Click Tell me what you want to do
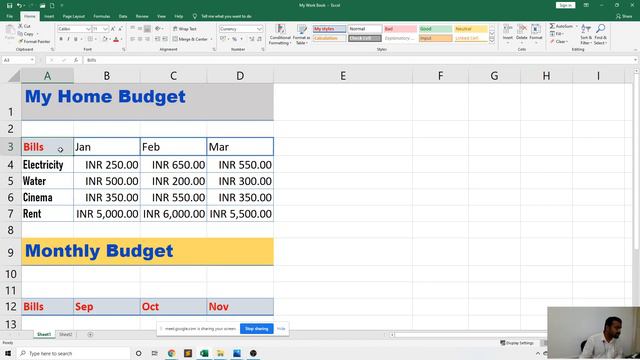Viewport: 640px width, 360px height. pos(226,16)
